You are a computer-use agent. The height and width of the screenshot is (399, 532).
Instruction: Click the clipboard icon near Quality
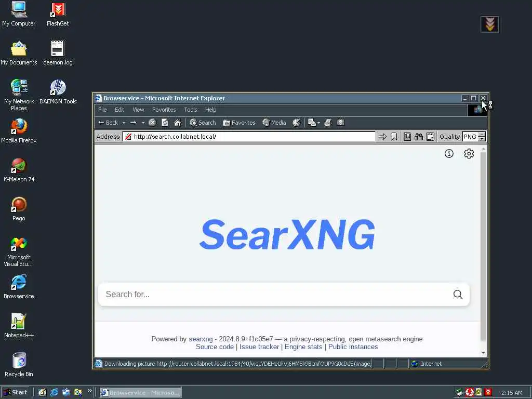point(430,137)
